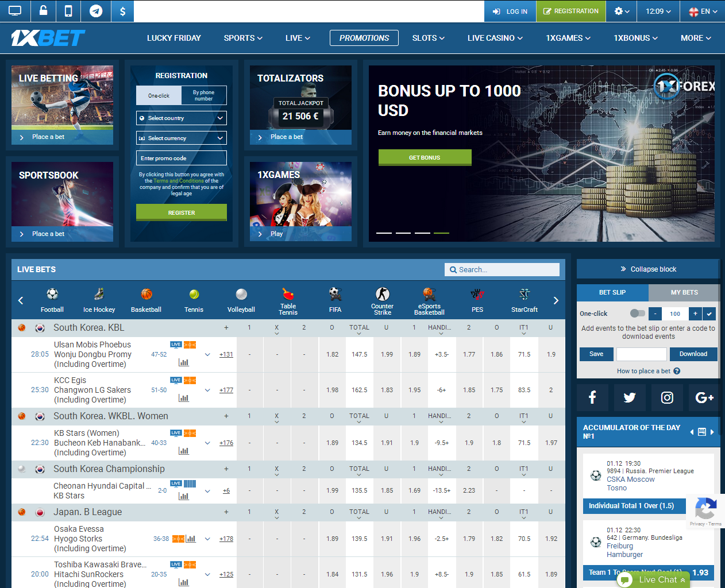Open the MORE menu
Image resolution: width=725 pixels, height=588 pixels.
(696, 38)
